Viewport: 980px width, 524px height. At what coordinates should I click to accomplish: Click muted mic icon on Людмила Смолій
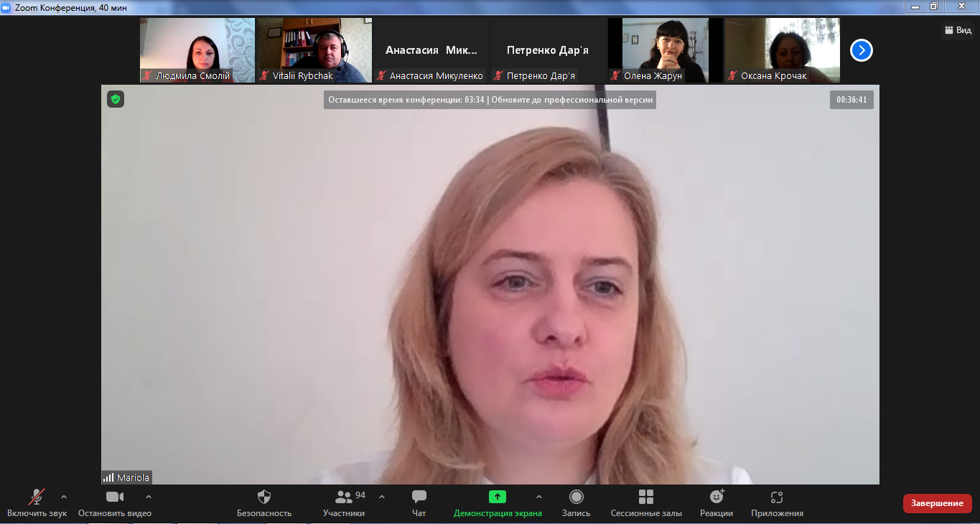[x=148, y=75]
